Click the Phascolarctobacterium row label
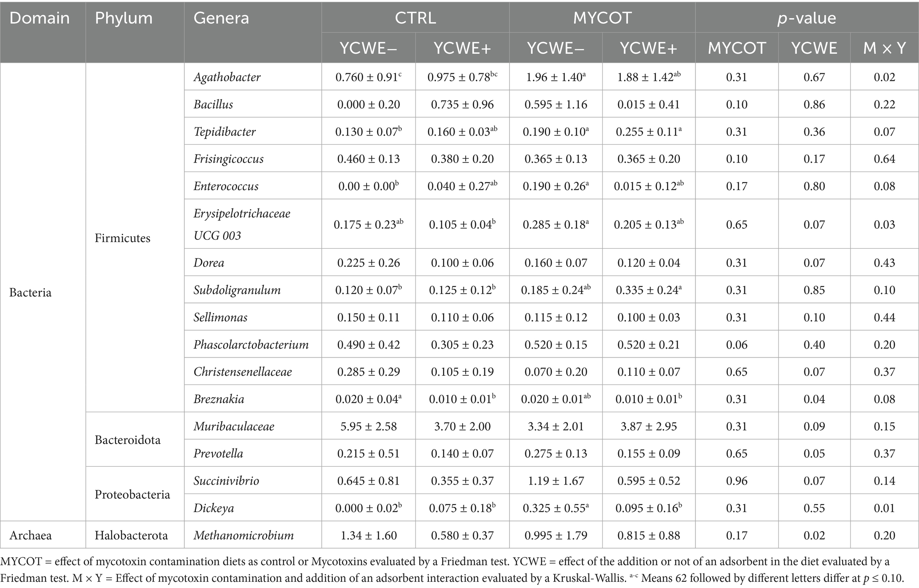Image resolution: width=919 pixels, height=588 pixels. tap(251, 345)
